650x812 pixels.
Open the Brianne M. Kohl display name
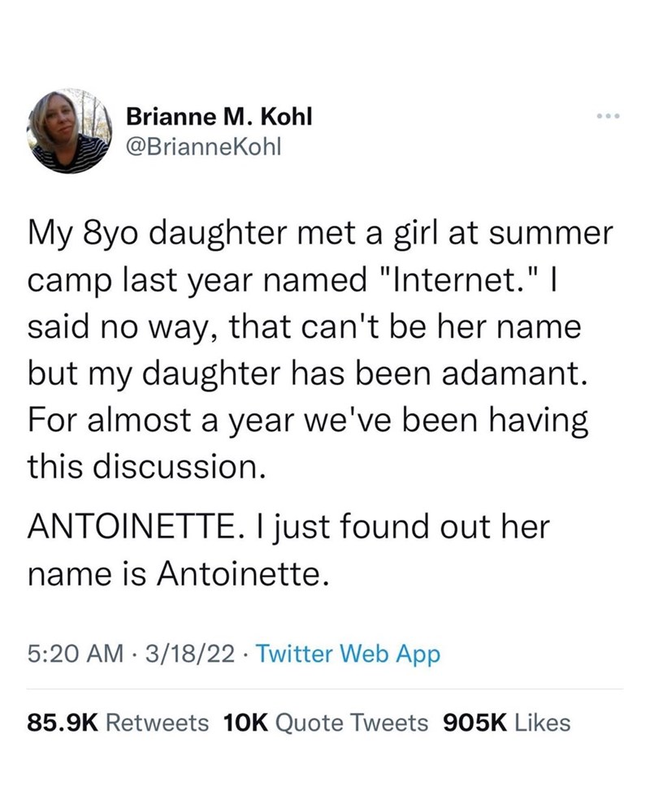[220, 118]
